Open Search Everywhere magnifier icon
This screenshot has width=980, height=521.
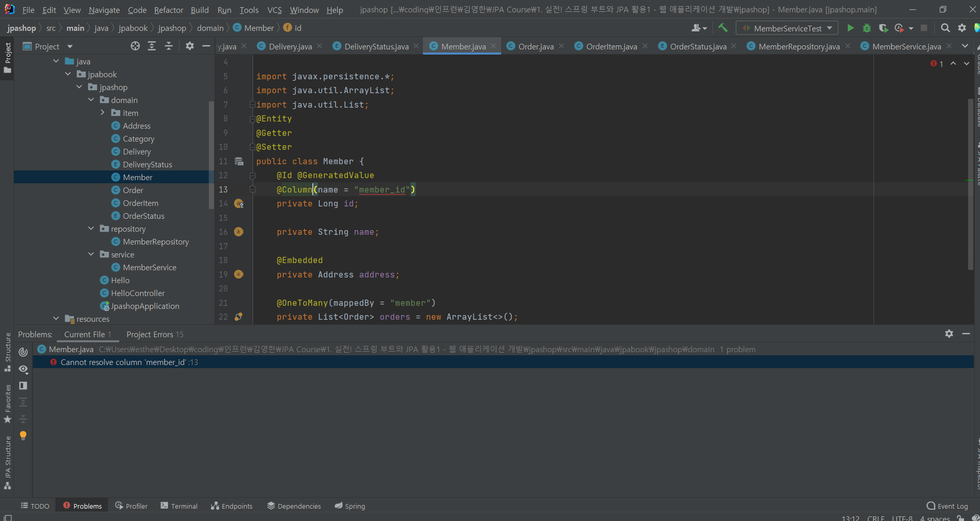(x=945, y=28)
